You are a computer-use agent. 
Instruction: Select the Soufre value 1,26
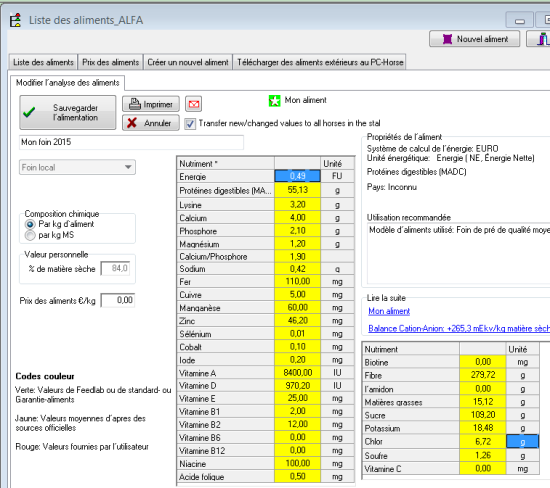click(483, 455)
